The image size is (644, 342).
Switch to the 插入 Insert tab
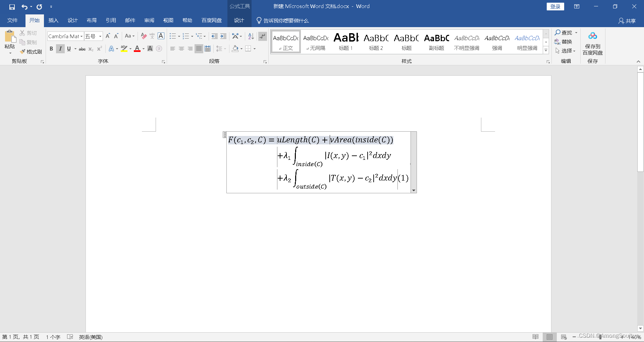[53, 20]
